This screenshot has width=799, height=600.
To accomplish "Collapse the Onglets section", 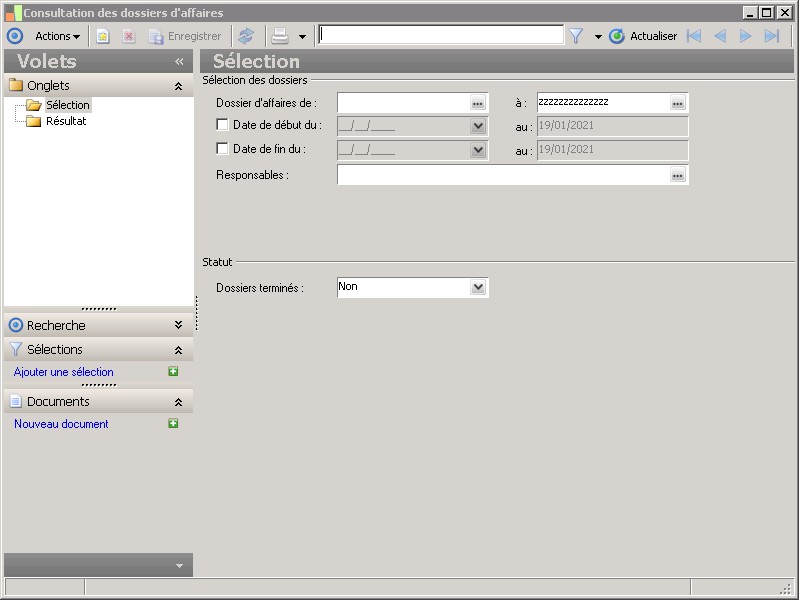I will [x=178, y=86].
